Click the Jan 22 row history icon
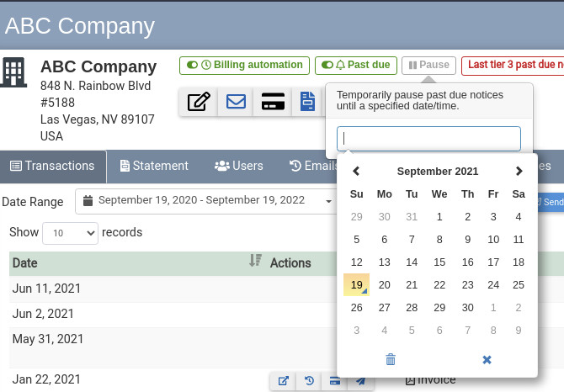564x392 pixels. [x=310, y=381]
